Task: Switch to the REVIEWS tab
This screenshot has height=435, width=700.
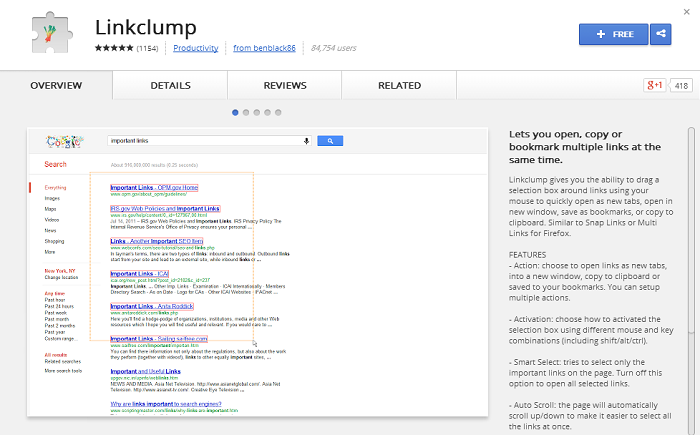Action: click(x=285, y=85)
